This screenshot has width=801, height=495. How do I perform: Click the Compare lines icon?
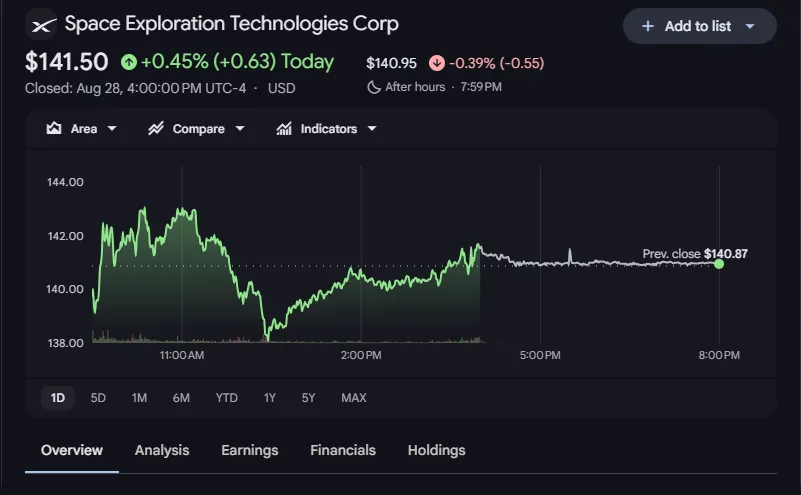[156, 128]
